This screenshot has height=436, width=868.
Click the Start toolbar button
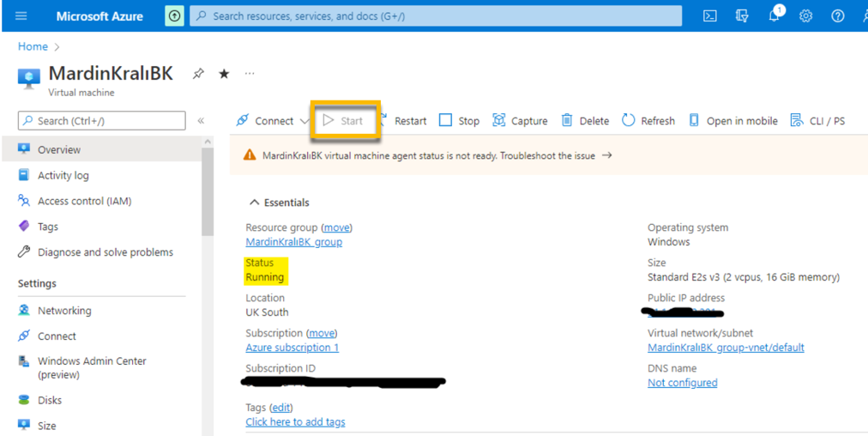(343, 120)
